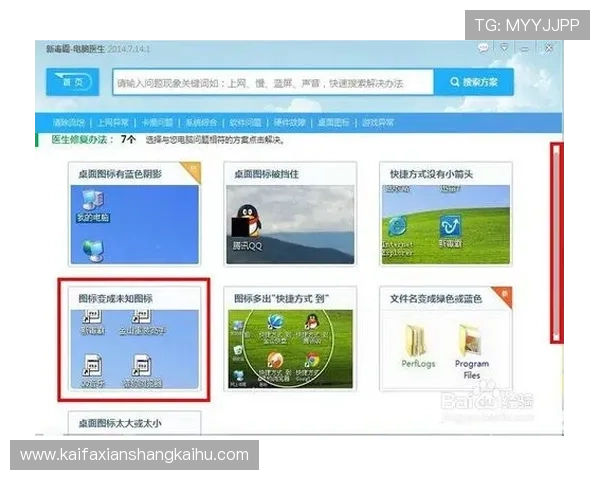Open the main menu icon beside the feedback icon
The height and width of the screenshot is (480, 600).
504,48
